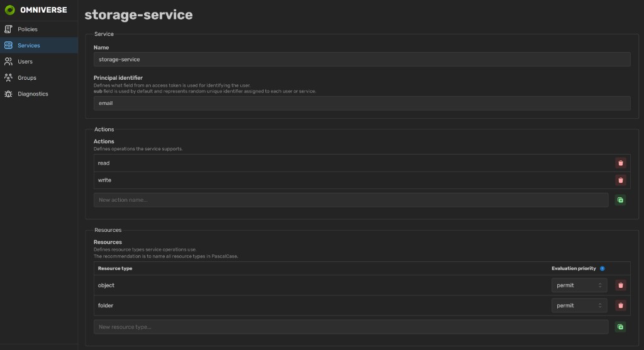Image resolution: width=644 pixels, height=350 pixels.
Task: Click the green add resource type icon
Action: 620,327
